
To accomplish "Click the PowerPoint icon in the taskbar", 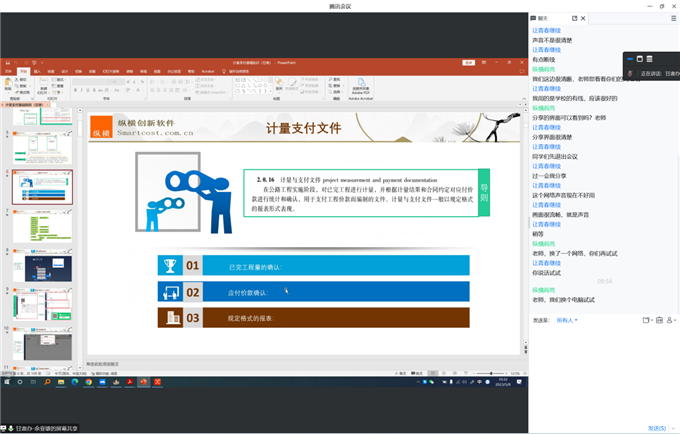I will [x=144, y=382].
